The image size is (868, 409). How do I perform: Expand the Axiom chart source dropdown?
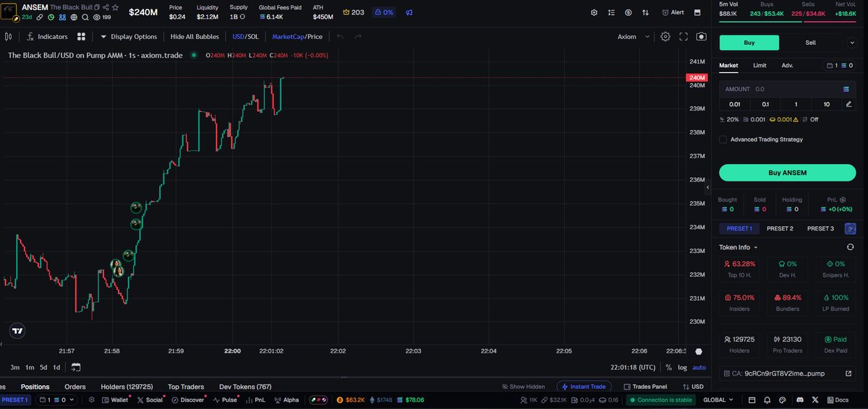[x=634, y=37]
